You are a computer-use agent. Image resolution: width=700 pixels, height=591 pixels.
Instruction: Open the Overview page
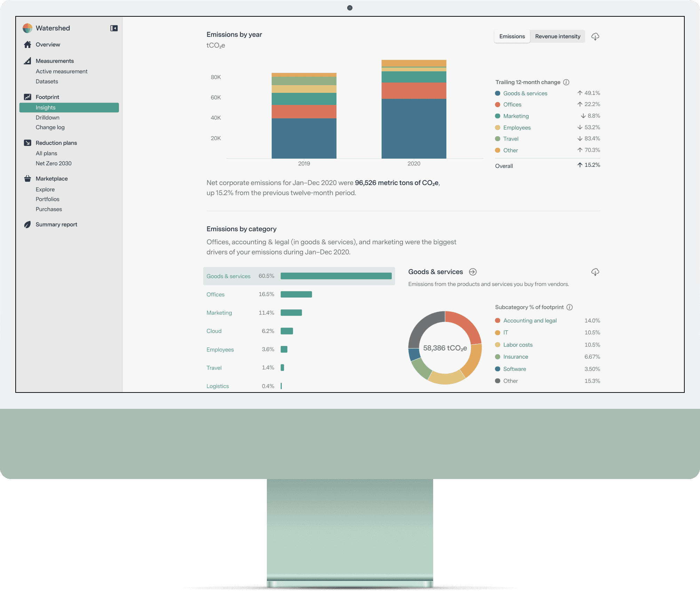[48, 44]
